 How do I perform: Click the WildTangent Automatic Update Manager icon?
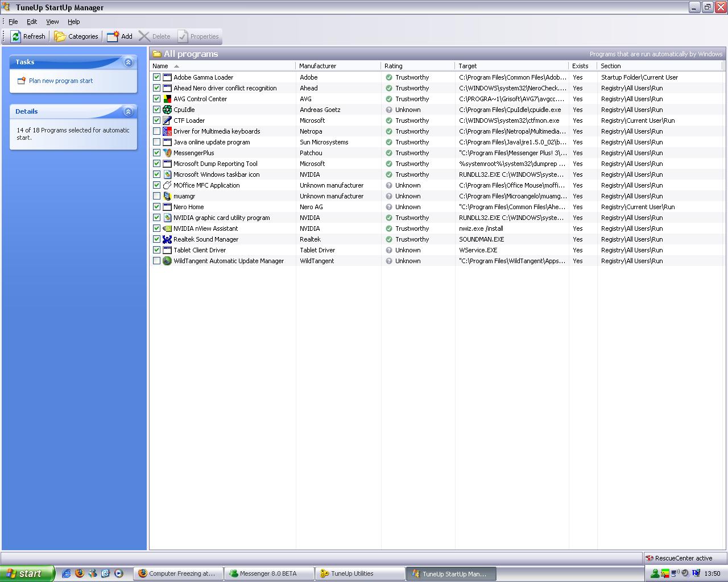pos(167,261)
